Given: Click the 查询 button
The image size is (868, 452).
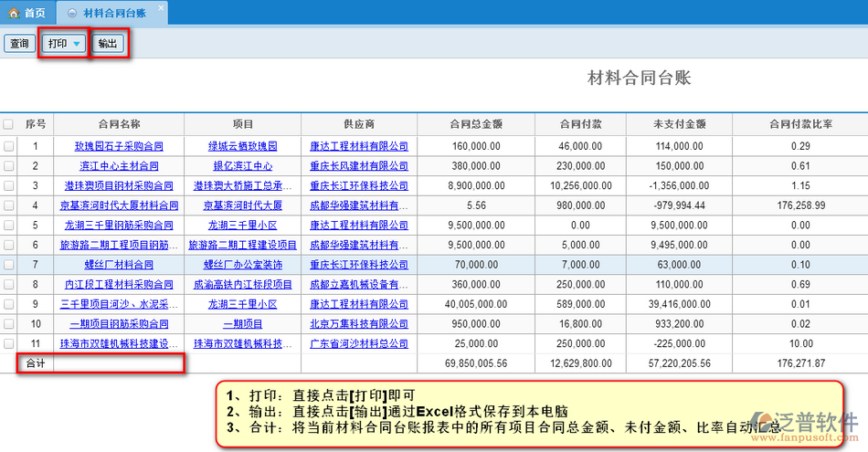Looking at the screenshot, I should click(18, 44).
